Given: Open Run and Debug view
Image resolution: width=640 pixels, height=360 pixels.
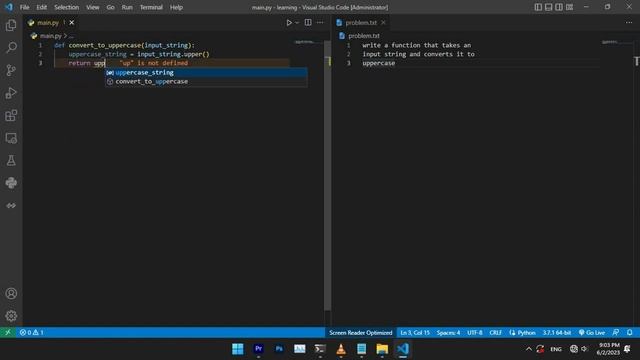Looking at the screenshot, I should click(x=11, y=93).
